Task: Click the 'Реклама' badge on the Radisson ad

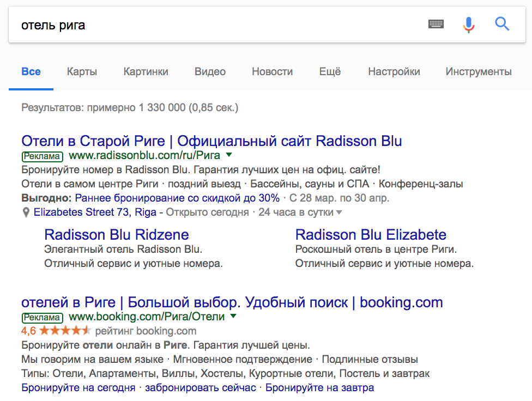Action: coord(43,156)
